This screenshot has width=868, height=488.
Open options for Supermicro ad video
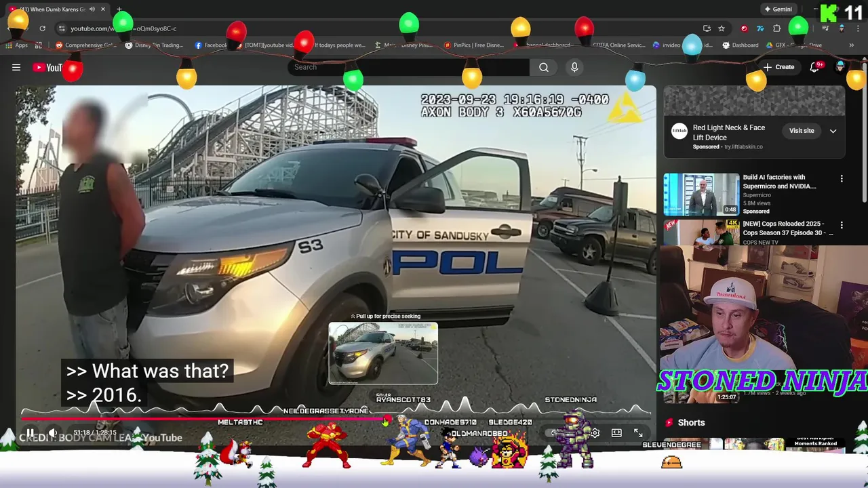[842, 179]
